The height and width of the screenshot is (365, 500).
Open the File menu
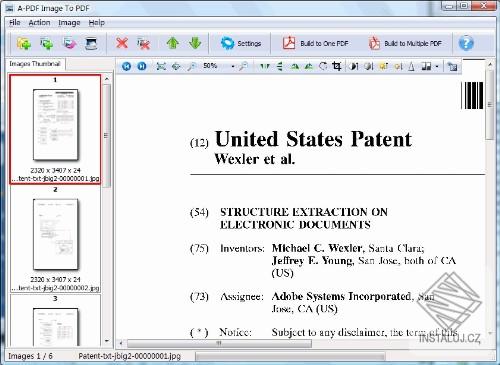pos(15,23)
